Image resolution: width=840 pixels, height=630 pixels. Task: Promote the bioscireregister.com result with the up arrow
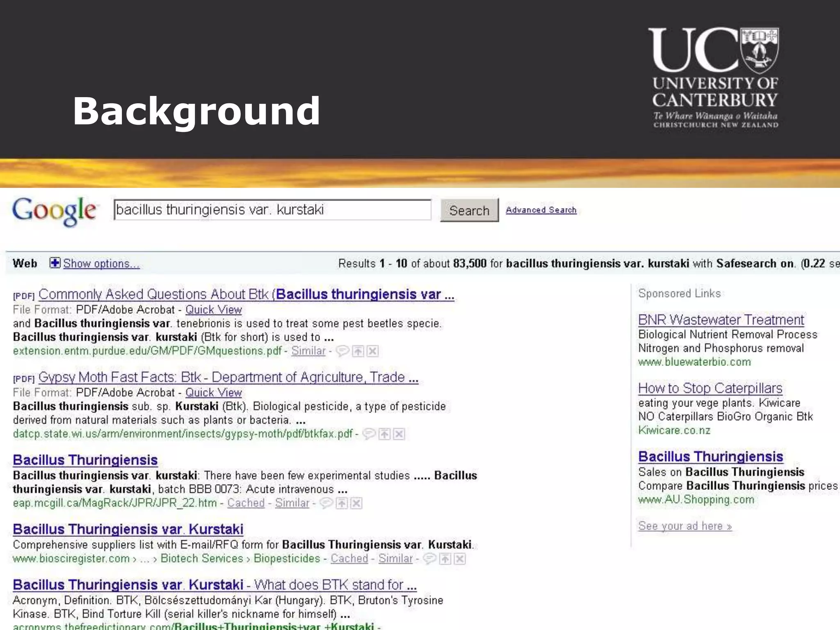[445, 559]
